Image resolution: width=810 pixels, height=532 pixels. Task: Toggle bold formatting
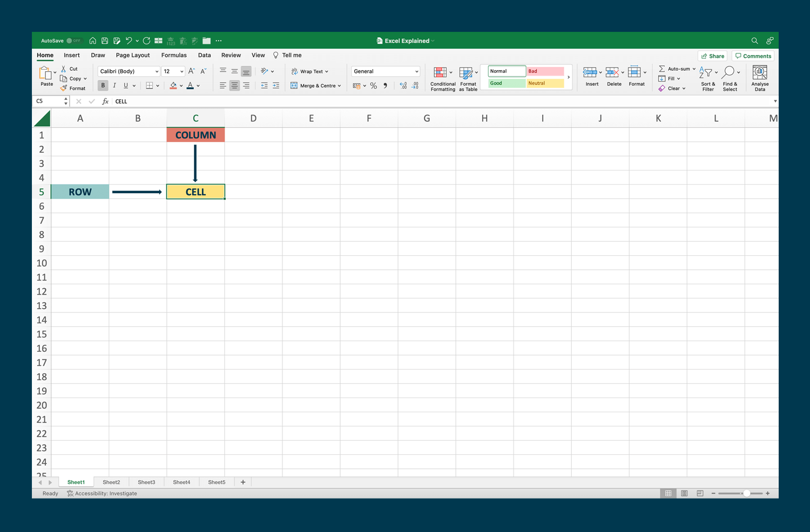(103, 85)
